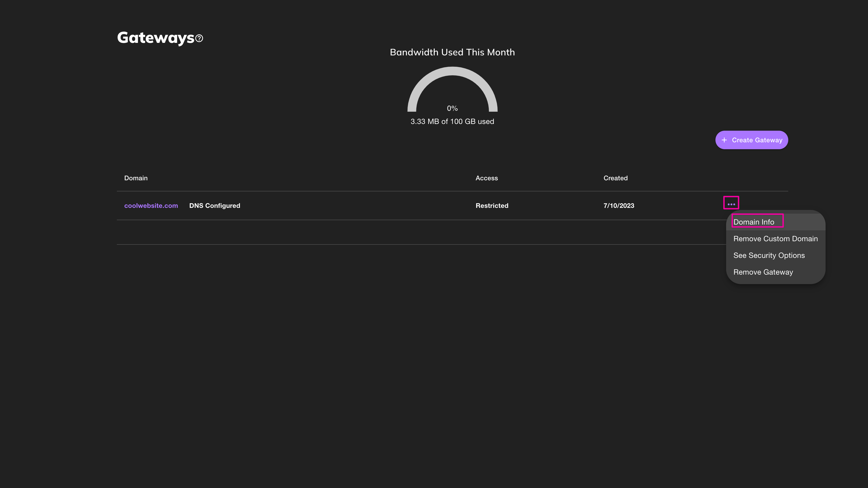Open the coolwebsite.com domain link

click(x=151, y=206)
